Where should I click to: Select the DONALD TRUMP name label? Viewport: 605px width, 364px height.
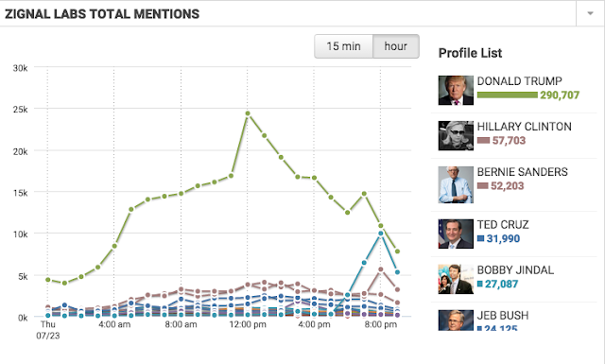click(519, 81)
